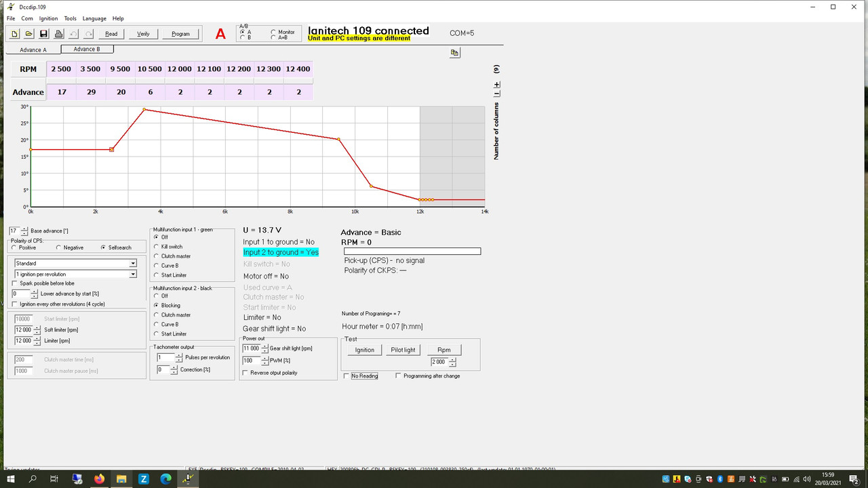Click the Save floppy disk icon
This screenshot has height=488, width=868.
44,34
